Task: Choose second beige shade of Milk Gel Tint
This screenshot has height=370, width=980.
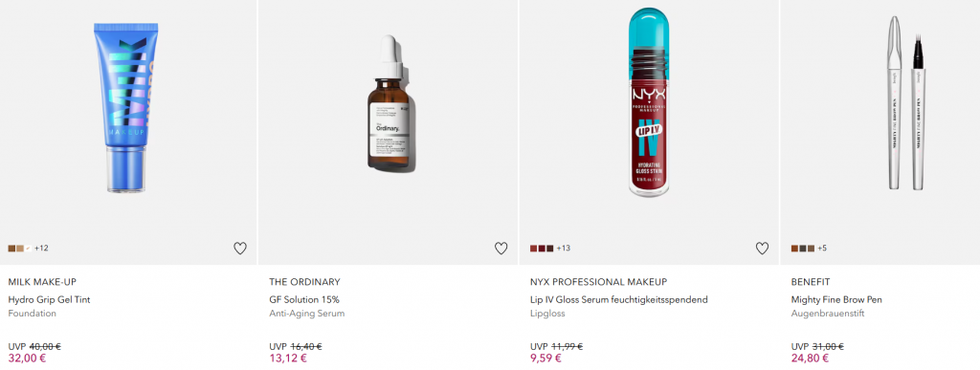Action: click(20, 249)
